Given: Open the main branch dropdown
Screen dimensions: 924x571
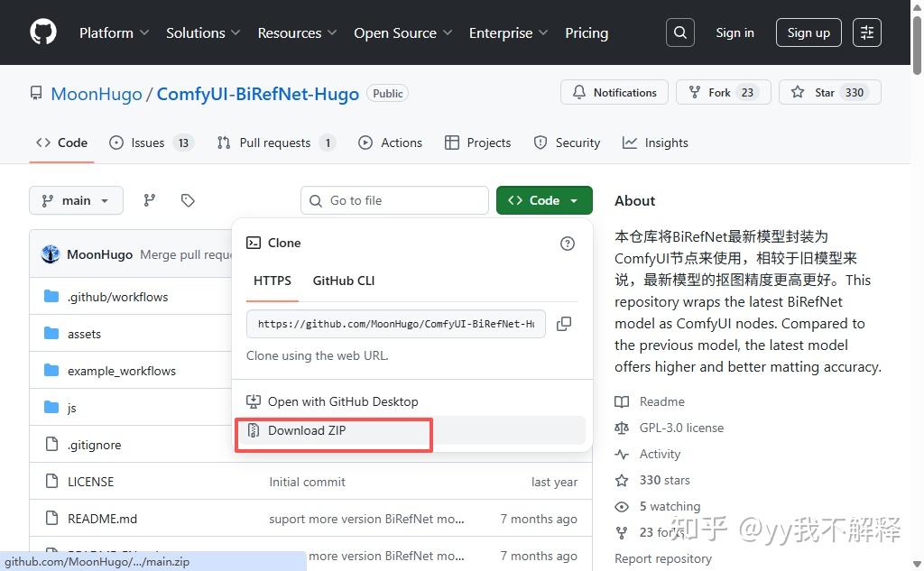Looking at the screenshot, I should (76, 199).
